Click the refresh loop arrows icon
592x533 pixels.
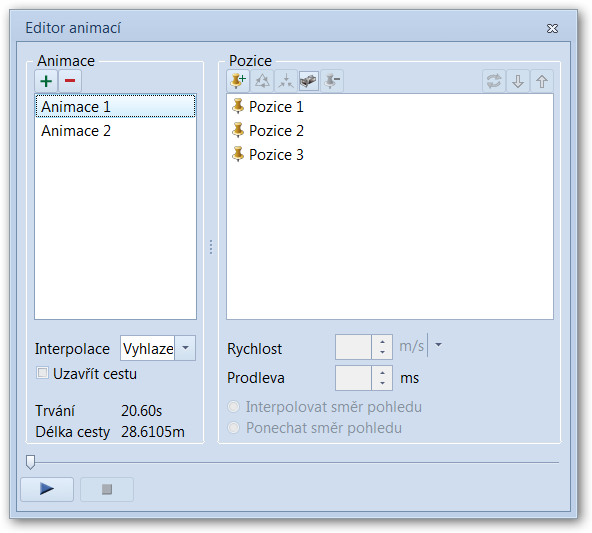494,81
